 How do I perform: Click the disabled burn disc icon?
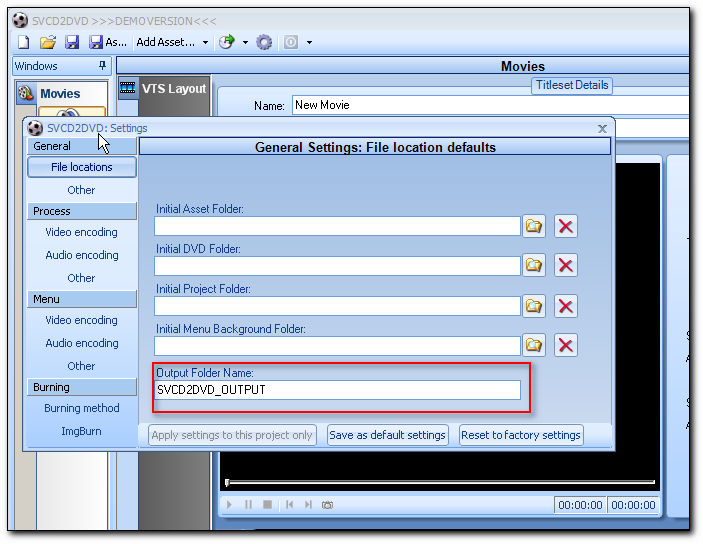291,42
